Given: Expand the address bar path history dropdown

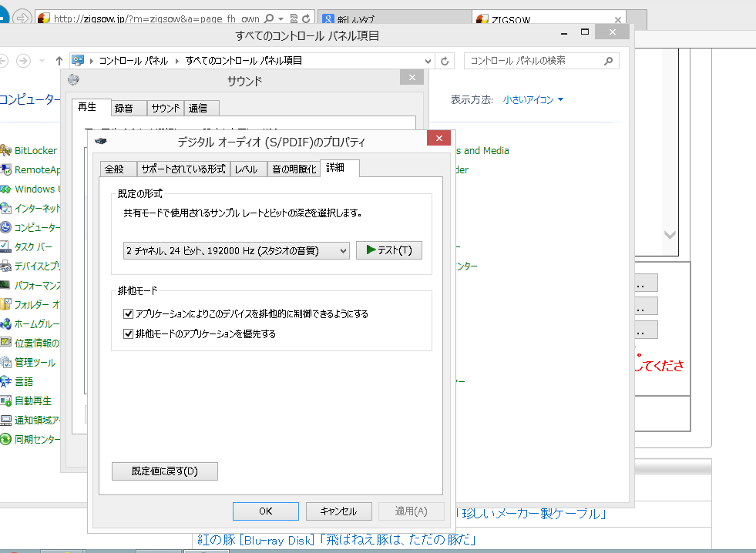Looking at the screenshot, I should (428, 61).
